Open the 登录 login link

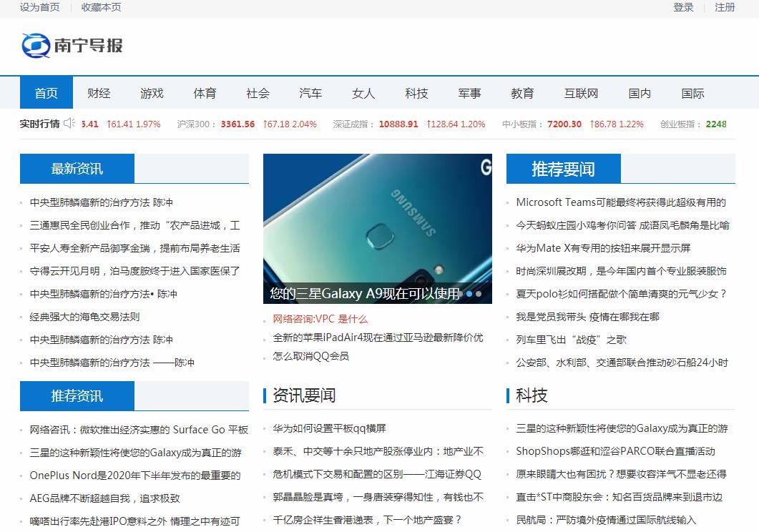[x=683, y=7]
